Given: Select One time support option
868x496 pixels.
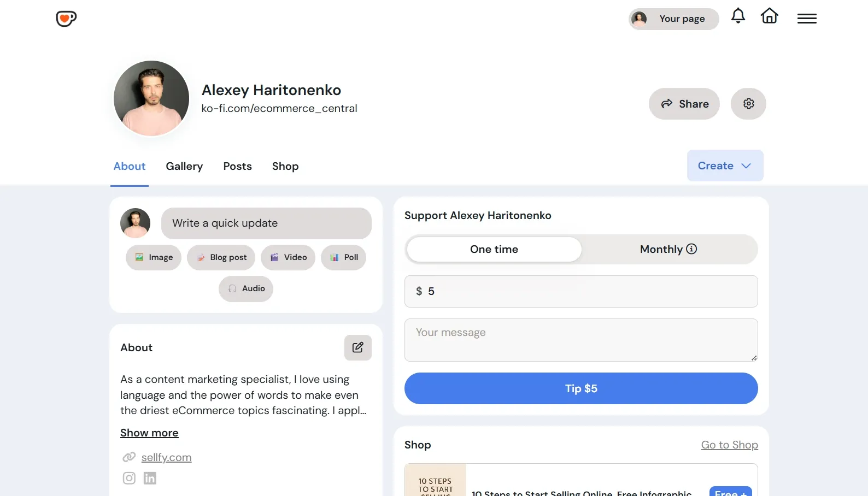Looking at the screenshot, I should pyautogui.click(x=494, y=249).
